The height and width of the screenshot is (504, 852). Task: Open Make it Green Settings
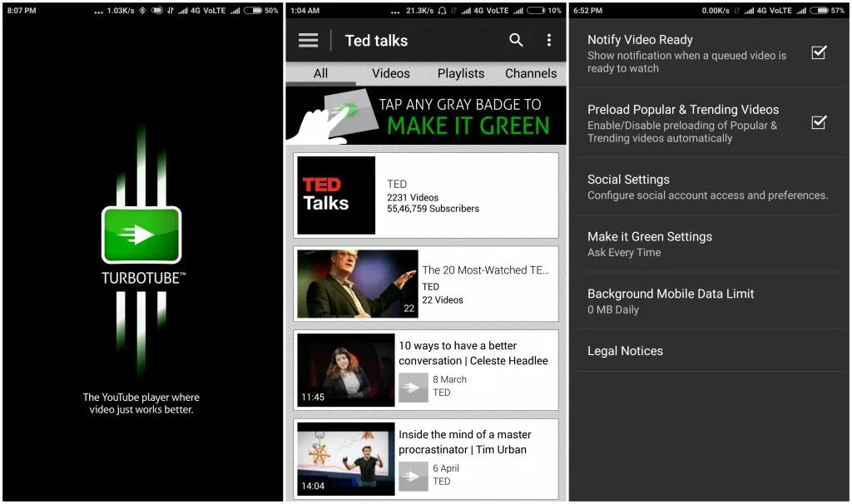[709, 244]
